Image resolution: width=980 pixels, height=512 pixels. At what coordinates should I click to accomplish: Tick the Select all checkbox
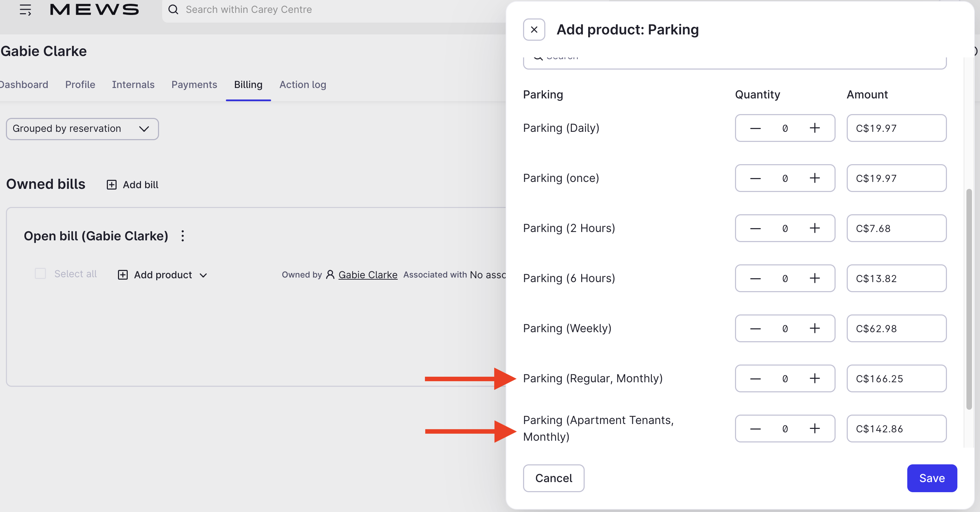coord(40,274)
